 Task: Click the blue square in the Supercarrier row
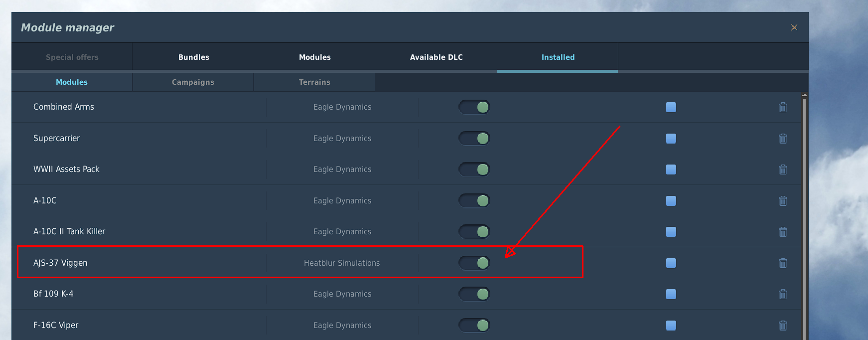pos(671,139)
